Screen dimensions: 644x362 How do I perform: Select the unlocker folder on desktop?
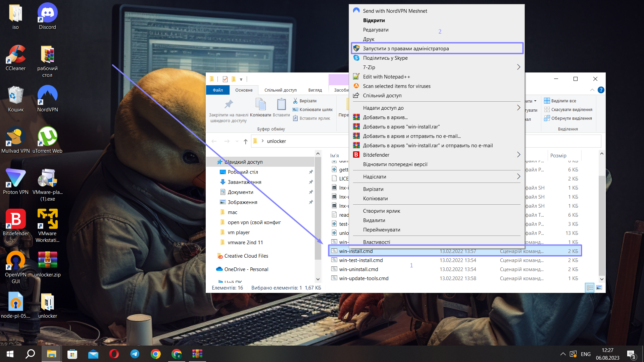point(47,305)
